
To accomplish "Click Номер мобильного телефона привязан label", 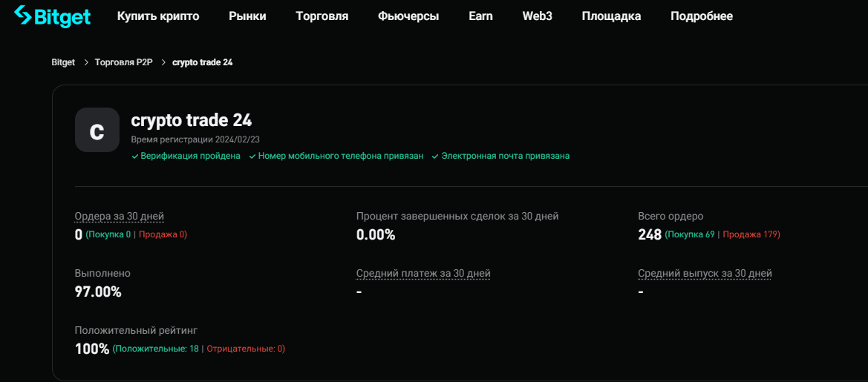I will tap(341, 157).
